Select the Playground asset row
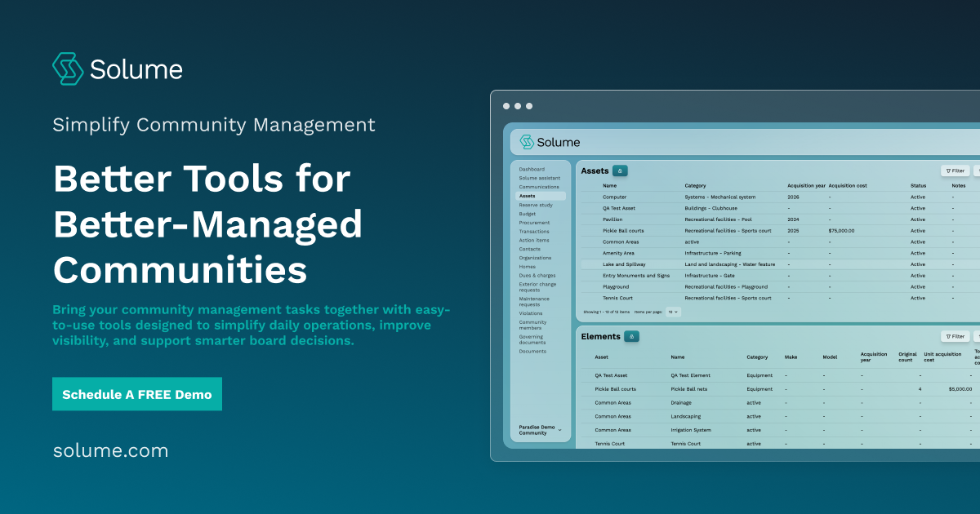Screen dimensions: 980x514 (780, 287)
